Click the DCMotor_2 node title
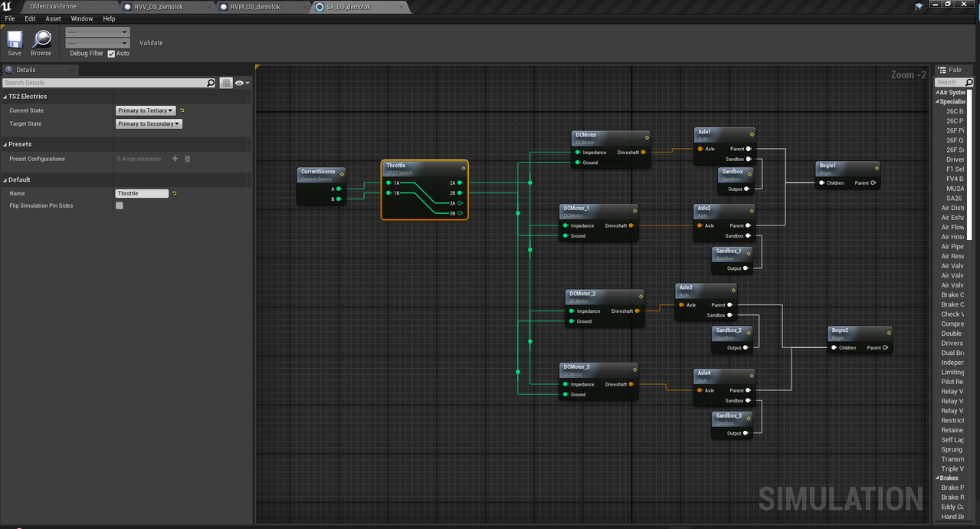Screen dimensions: 980x529 [582, 293]
